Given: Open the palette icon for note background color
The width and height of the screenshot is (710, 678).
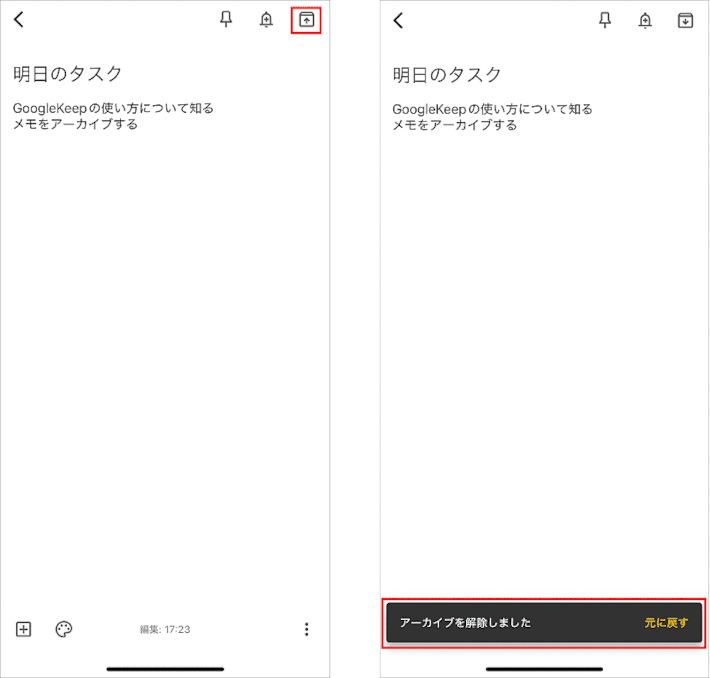Looking at the screenshot, I should pos(64,629).
